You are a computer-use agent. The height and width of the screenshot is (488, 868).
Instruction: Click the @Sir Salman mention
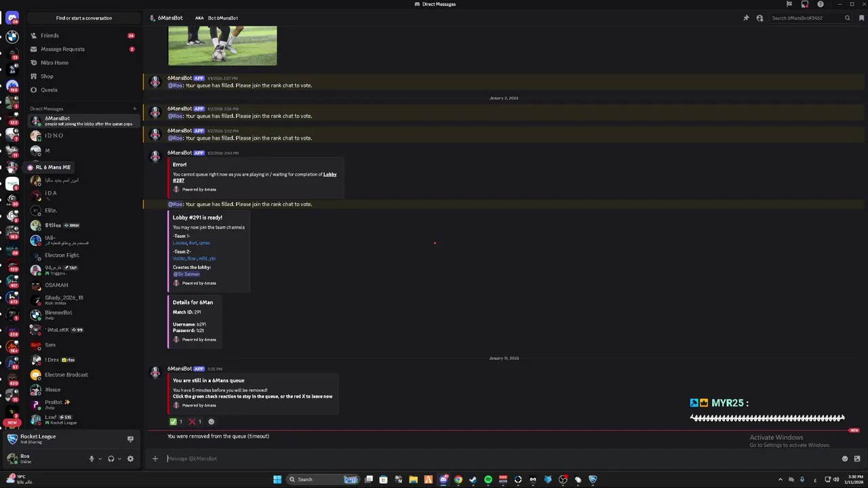click(x=186, y=274)
